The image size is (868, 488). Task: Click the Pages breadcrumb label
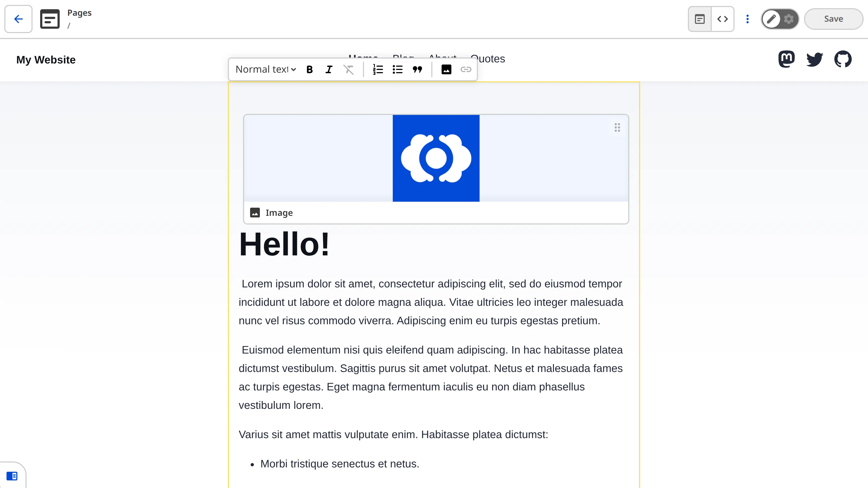pos(79,13)
